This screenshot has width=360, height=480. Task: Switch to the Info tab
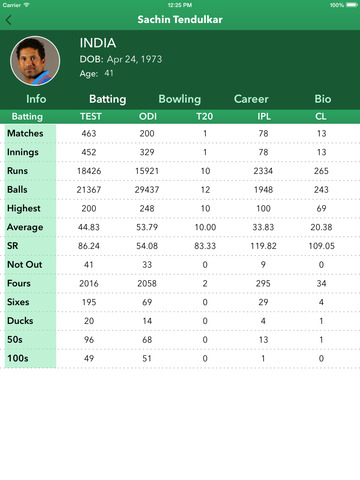coord(36,99)
